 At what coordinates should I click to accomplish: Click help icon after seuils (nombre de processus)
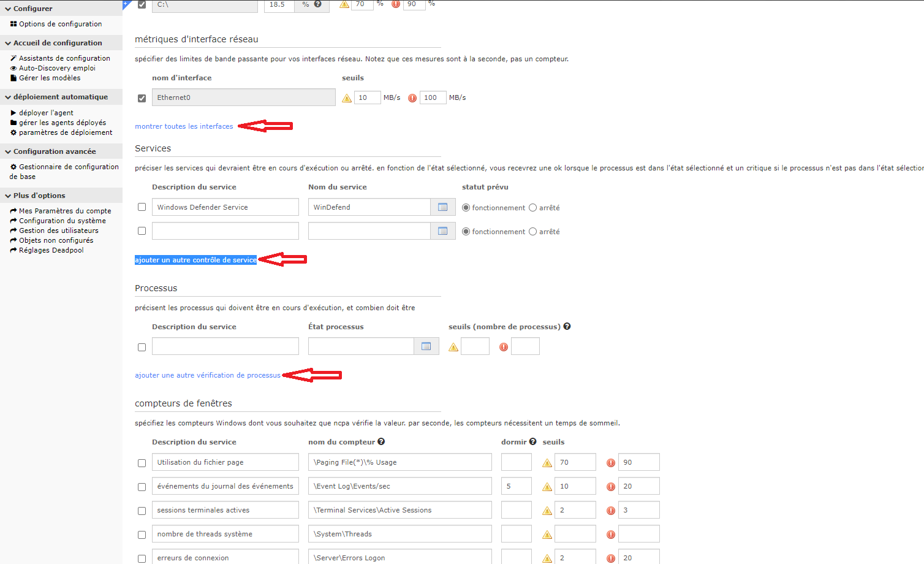pos(567,326)
